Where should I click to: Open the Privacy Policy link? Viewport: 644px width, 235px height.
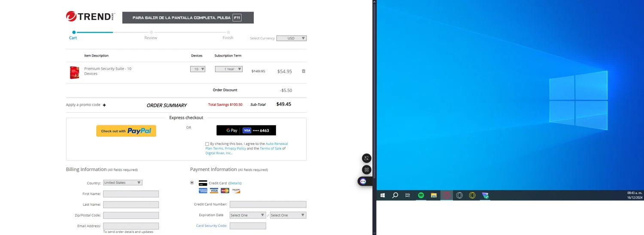coord(235,148)
